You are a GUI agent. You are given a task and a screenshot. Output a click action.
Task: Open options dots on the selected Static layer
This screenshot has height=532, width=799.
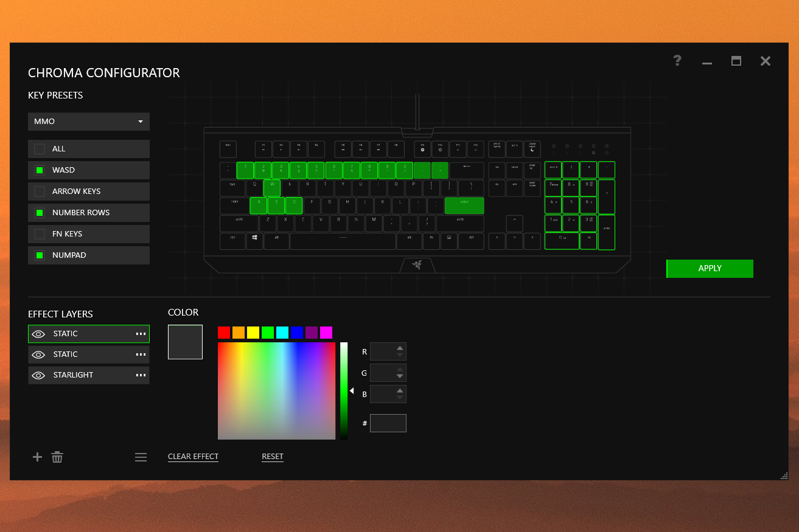click(x=141, y=334)
